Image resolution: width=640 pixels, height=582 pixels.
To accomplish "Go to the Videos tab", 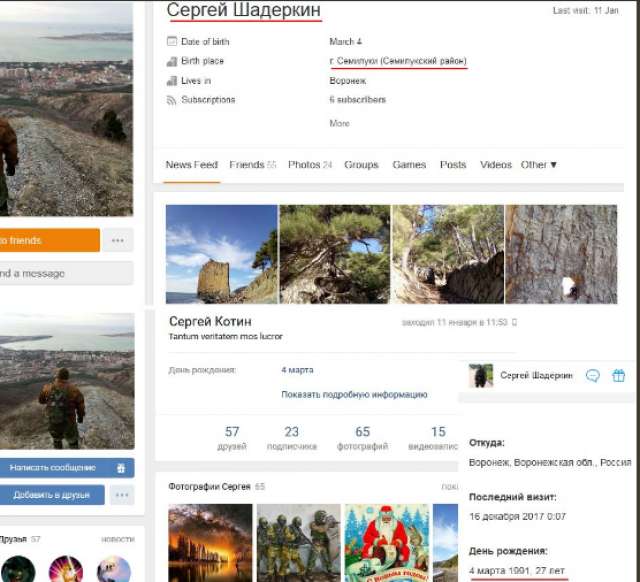I will tap(495, 165).
